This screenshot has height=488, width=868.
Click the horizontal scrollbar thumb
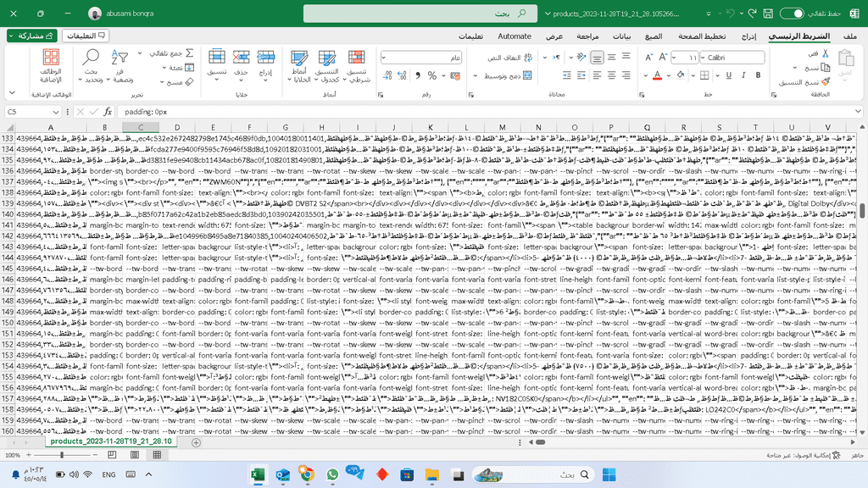point(540,442)
